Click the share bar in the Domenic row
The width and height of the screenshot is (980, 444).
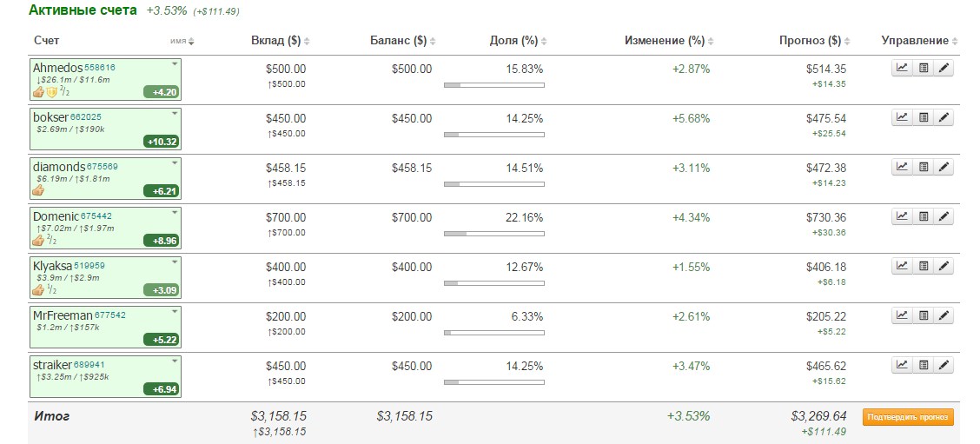coord(493,234)
